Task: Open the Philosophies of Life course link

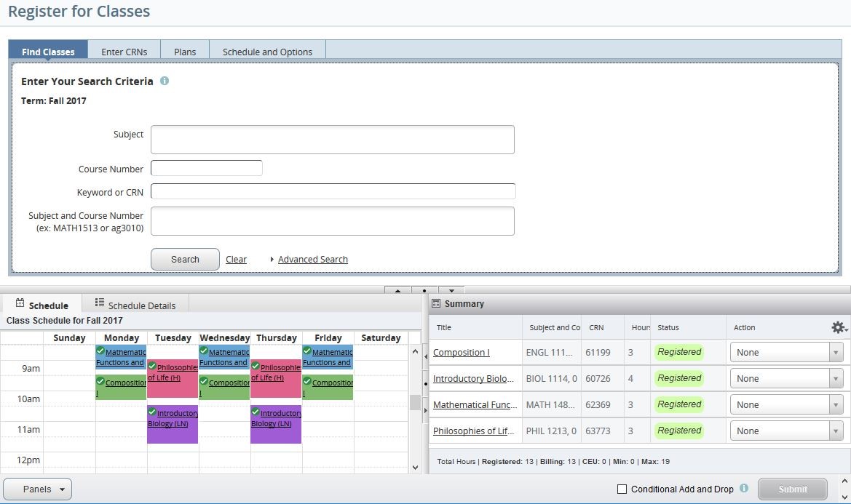Action: point(474,431)
